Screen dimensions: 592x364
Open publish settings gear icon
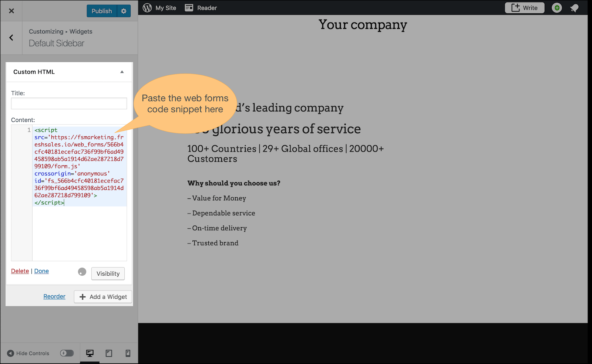coord(124,11)
